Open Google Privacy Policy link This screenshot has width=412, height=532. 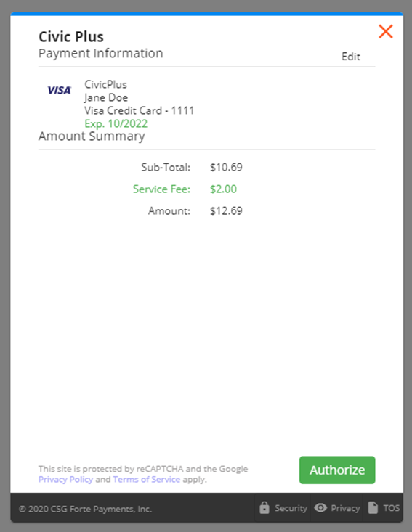click(65, 480)
